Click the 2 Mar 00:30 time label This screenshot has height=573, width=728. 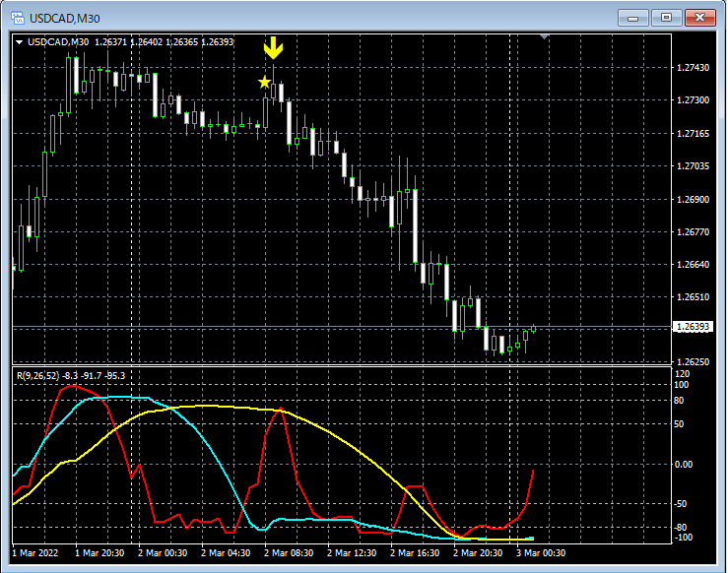[163, 553]
